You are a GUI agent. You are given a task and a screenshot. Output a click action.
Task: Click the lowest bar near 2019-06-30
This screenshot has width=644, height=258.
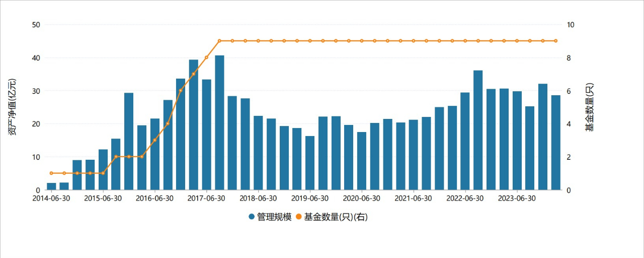310,163
